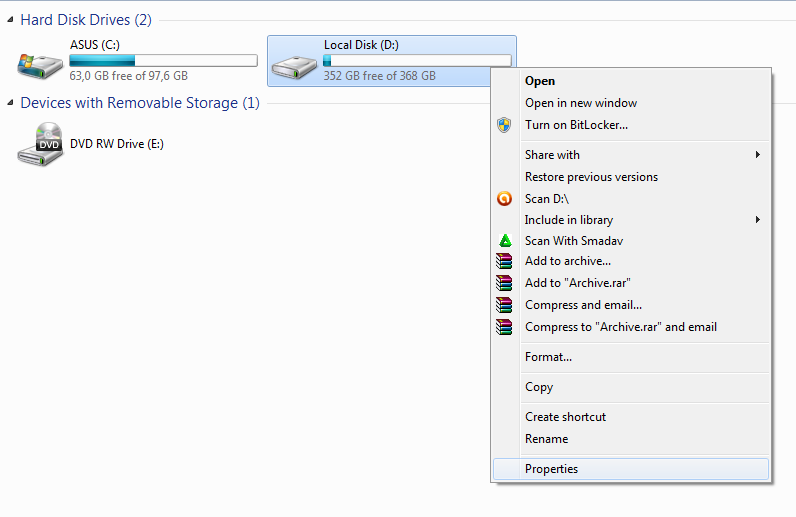Click the Hard Disk Drives (2) heading
This screenshot has height=517, width=796.
click(86, 20)
